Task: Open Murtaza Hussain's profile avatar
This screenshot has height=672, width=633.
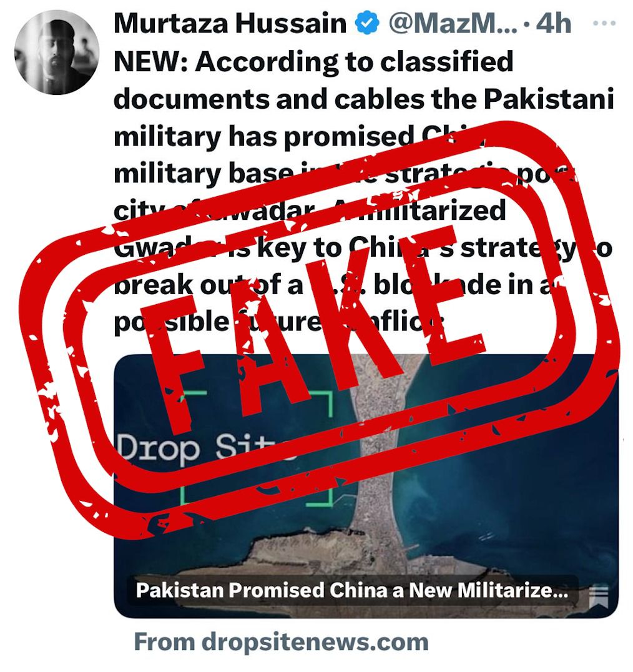Action: pyautogui.click(x=57, y=52)
